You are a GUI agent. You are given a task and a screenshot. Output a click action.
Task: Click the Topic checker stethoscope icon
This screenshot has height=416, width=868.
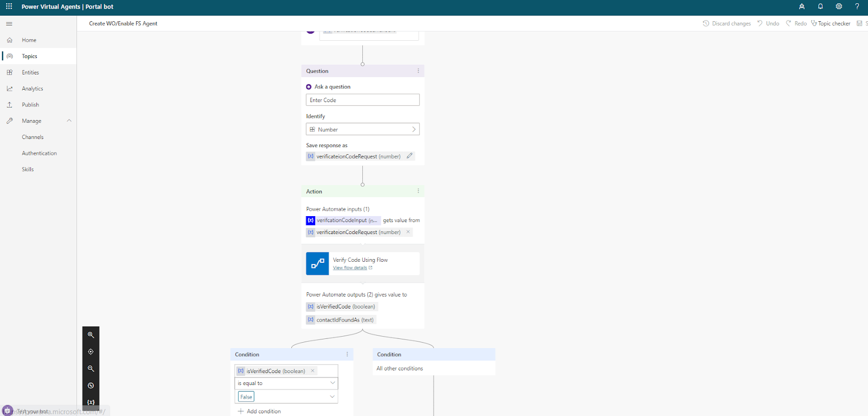coord(814,23)
